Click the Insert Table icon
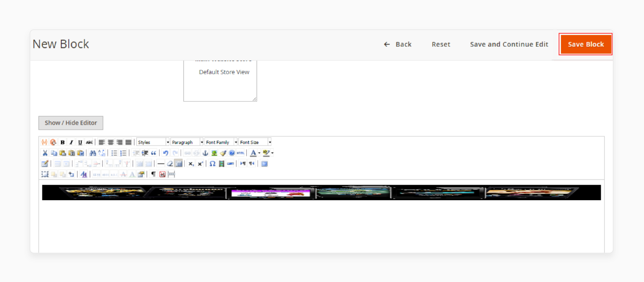 coord(45,164)
